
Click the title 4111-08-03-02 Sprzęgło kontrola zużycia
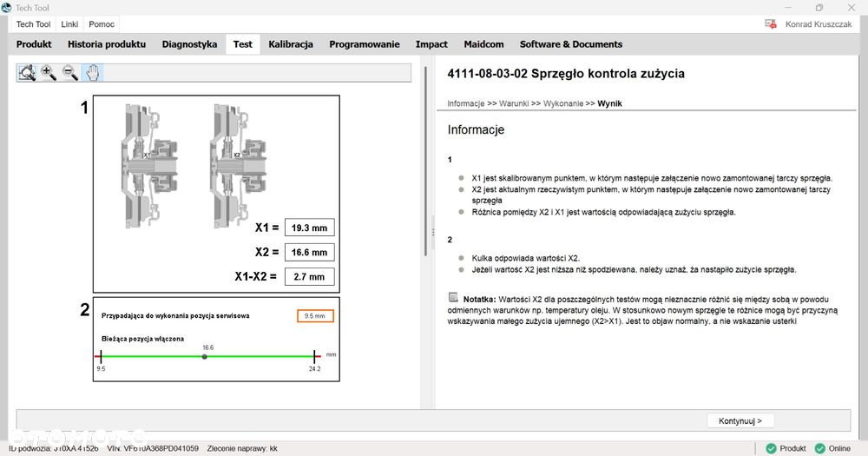coord(566,74)
